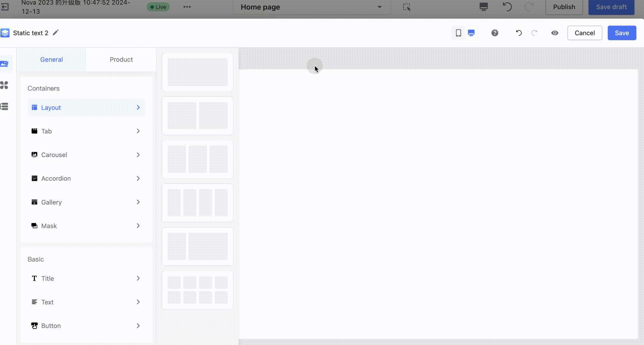Click the inspector selection icon in top bar
Screen dimensions: 644x345
tap(407, 7)
